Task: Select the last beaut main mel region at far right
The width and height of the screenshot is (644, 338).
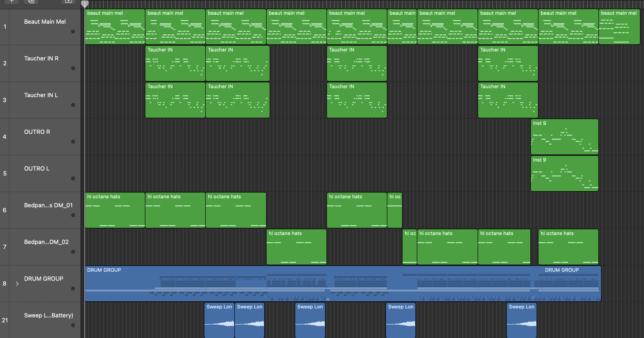Action: (619, 27)
